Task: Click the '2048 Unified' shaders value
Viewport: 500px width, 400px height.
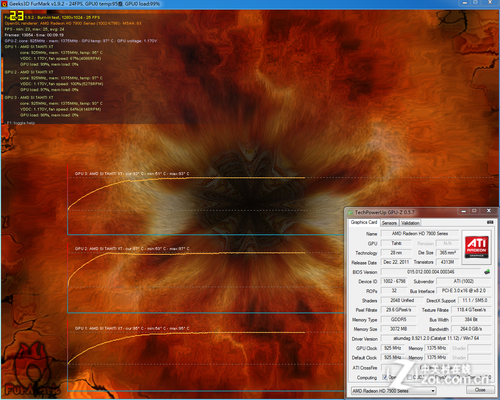Action: pyautogui.click(x=402, y=300)
